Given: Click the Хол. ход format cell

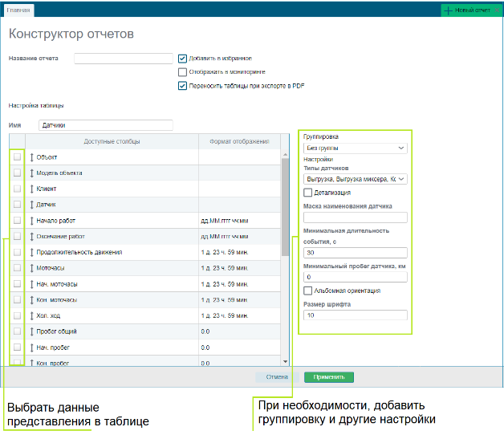Looking at the screenshot, I should click(239, 315).
